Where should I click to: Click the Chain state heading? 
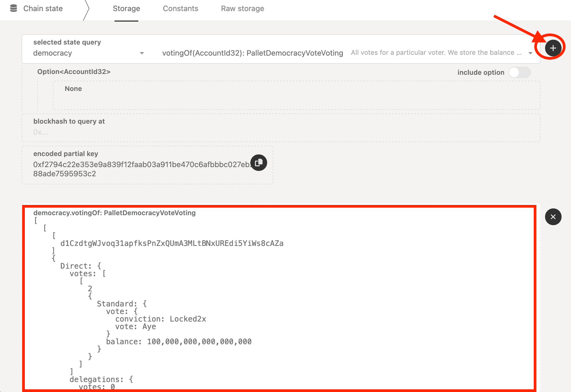[x=43, y=8]
